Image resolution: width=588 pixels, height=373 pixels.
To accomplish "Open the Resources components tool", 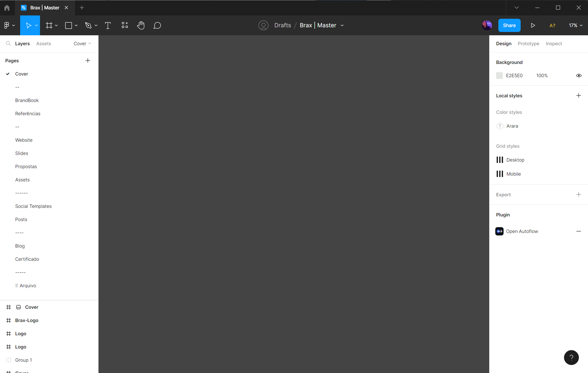I will tap(125, 25).
